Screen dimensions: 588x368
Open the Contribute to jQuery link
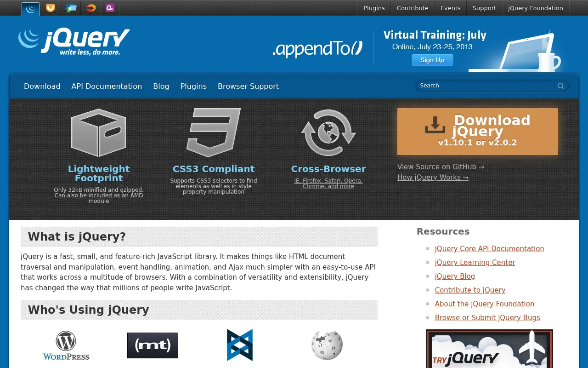click(x=470, y=290)
